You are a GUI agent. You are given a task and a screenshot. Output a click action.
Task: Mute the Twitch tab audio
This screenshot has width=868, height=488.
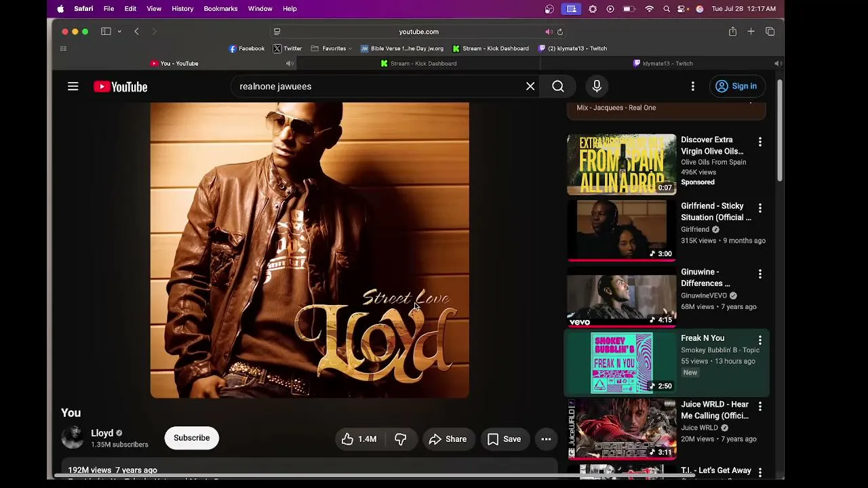[x=778, y=64]
